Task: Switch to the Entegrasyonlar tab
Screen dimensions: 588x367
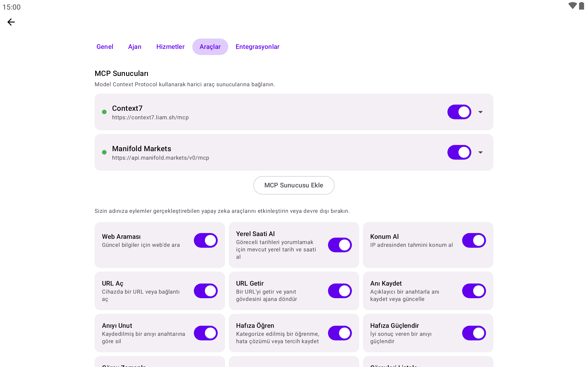Action: (x=257, y=47)
